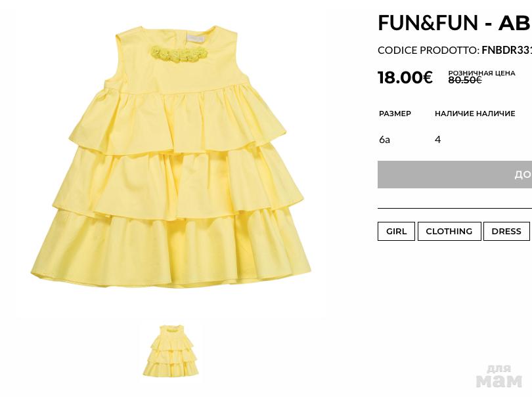Select the DRESS category tag
This screenshot has width=532, height=397.
coord(506,231)
